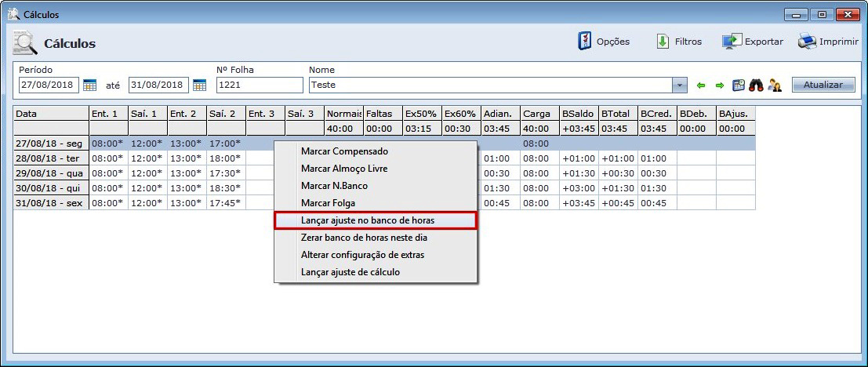Choose 'Marcar Folga' menu entry
The height and width of the screenshot is (367, 868).
tap(328, 203)
